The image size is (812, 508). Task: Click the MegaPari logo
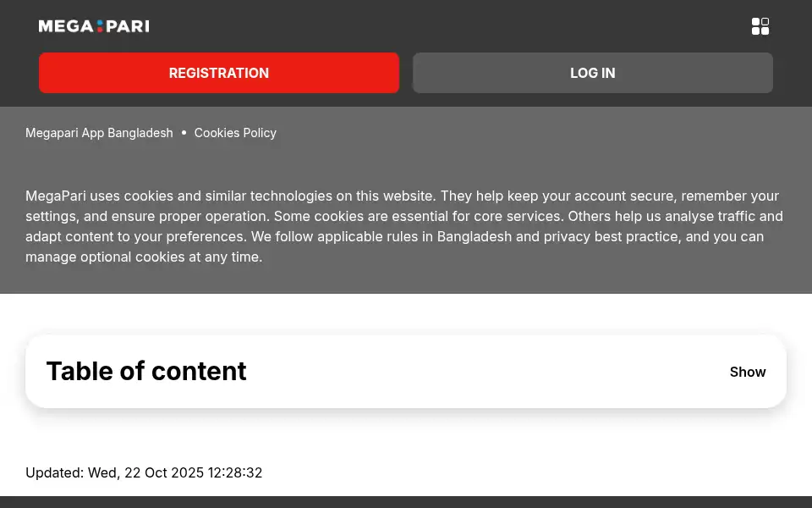tap(94, 26)
